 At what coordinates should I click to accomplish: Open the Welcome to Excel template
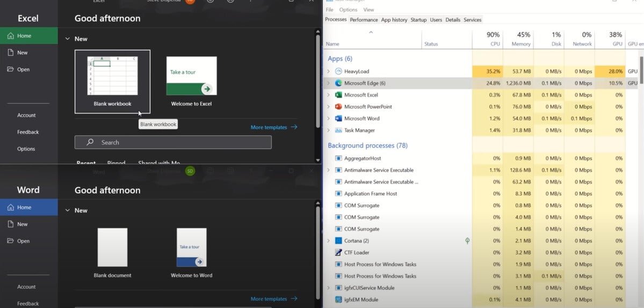191,82
